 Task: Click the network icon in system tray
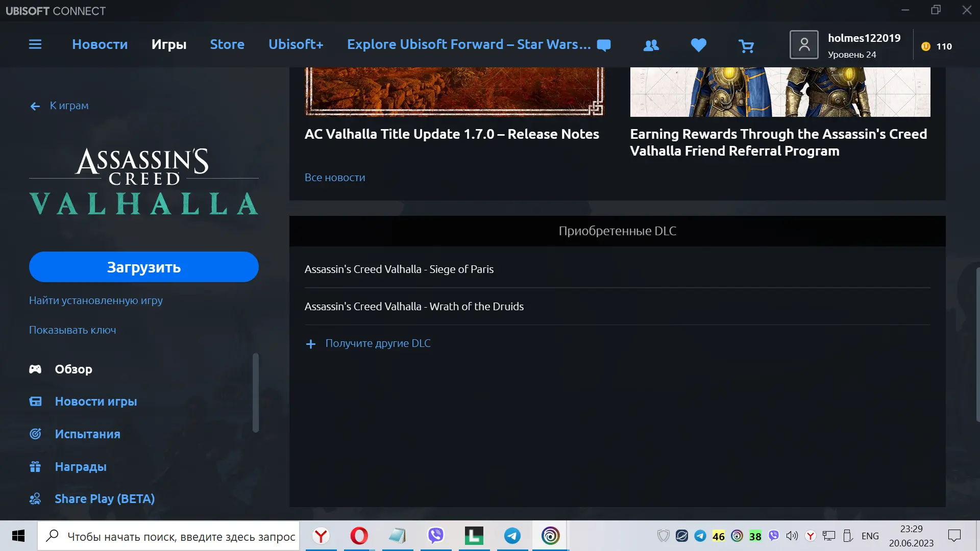tap(829, 536)
